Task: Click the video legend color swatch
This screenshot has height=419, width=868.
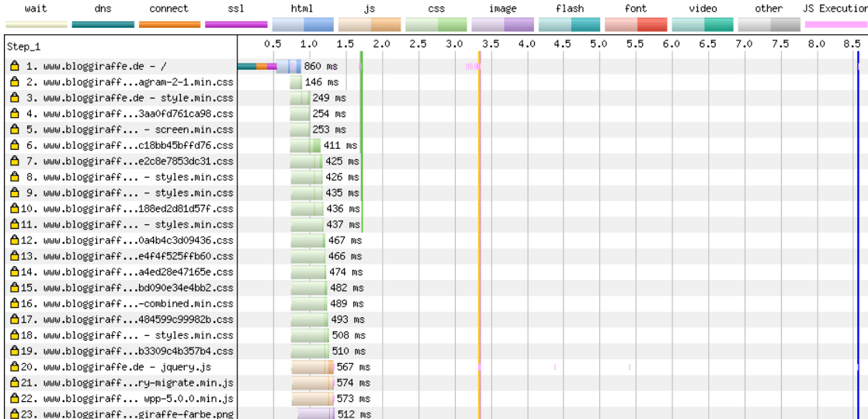Action: click(x=703, y=24)
